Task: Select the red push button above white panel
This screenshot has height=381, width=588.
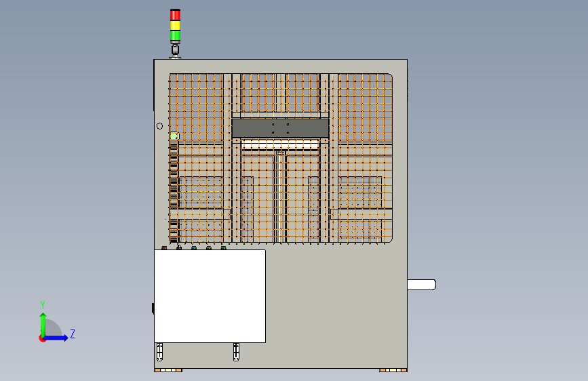Action: coord(164,248)
